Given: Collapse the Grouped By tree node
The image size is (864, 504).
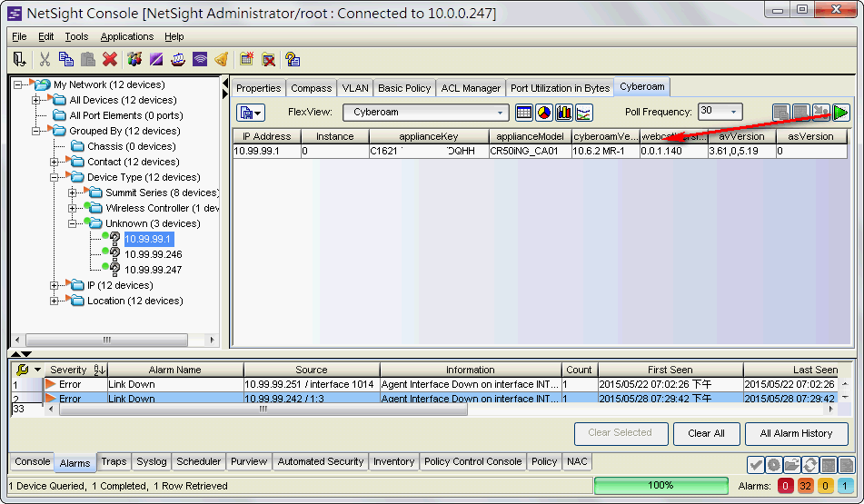Looking at the screenshot, I should click(35, 131).
